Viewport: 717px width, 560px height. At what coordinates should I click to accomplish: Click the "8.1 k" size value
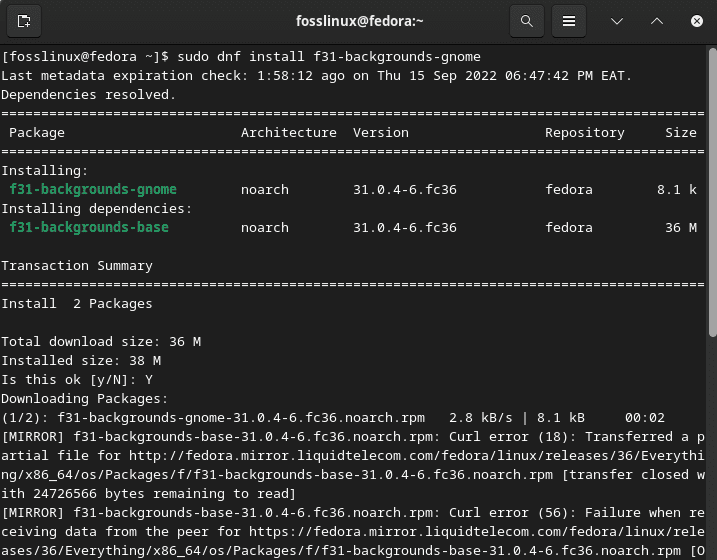677,189
